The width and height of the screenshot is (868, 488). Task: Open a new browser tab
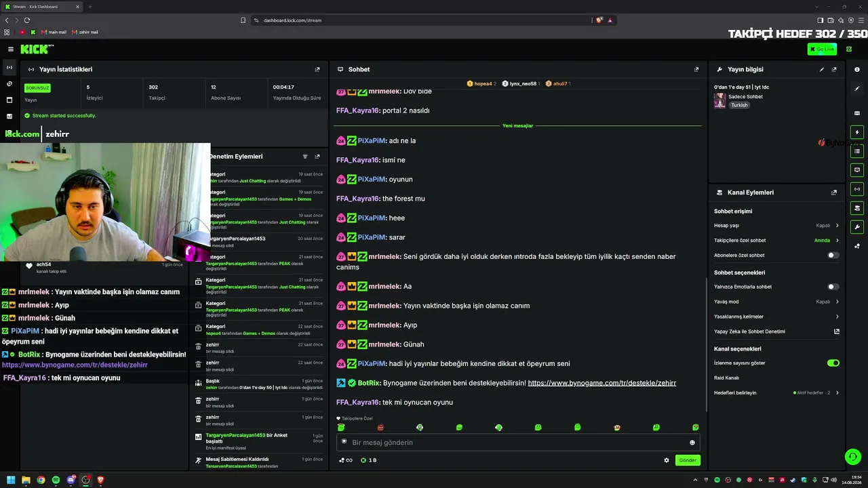pos(90,7)
